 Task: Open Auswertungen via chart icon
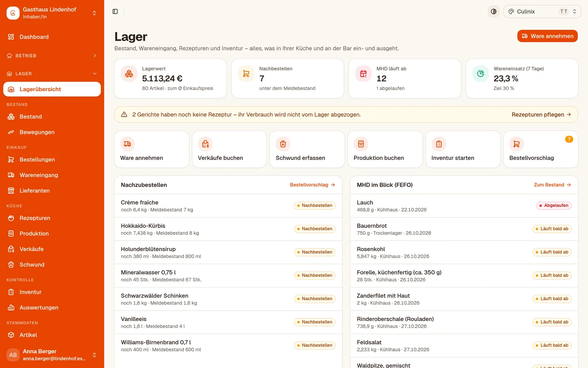11,308
